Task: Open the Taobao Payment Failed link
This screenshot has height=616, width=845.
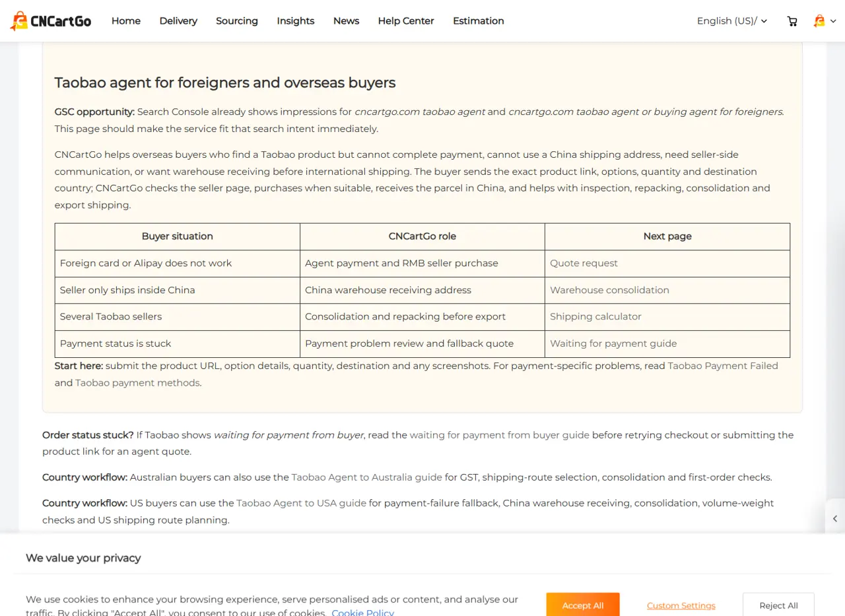Action: click(x=723, y=366)
